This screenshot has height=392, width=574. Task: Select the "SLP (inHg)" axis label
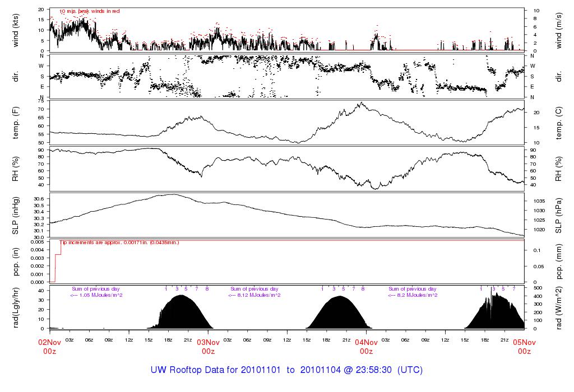[15, 216]
